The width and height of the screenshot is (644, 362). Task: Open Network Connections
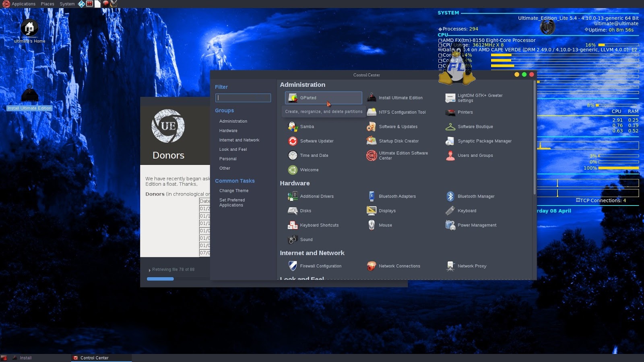click(393, 266)
